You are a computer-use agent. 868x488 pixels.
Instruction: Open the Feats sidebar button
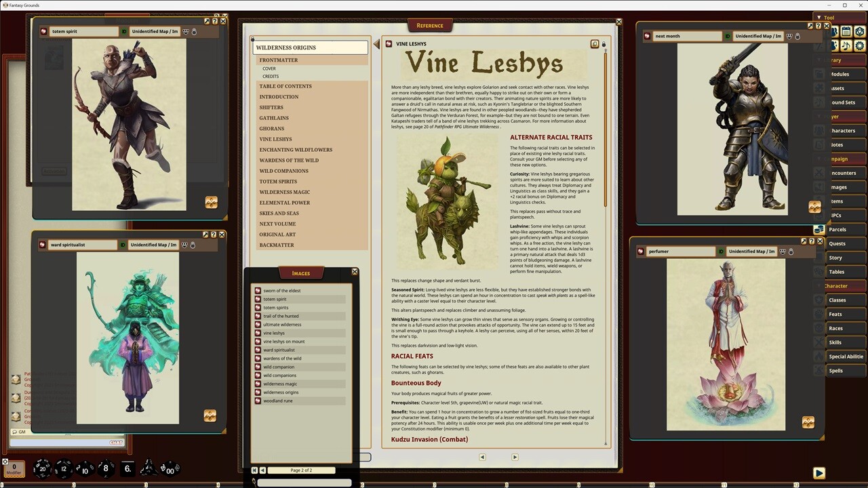[835, 314]
